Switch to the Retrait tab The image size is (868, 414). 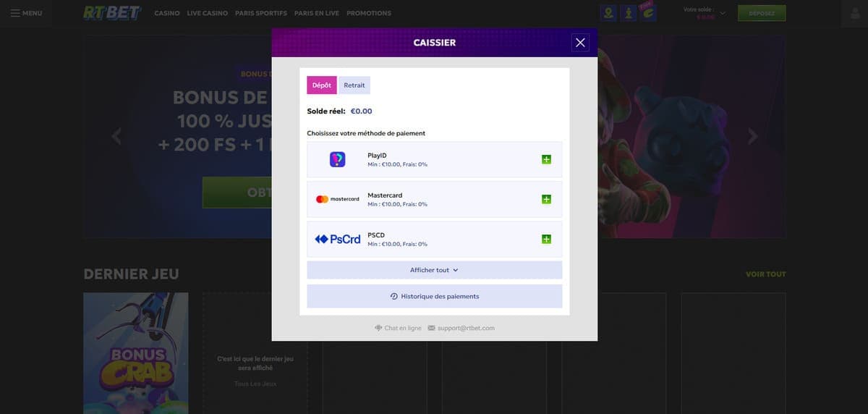354,85
